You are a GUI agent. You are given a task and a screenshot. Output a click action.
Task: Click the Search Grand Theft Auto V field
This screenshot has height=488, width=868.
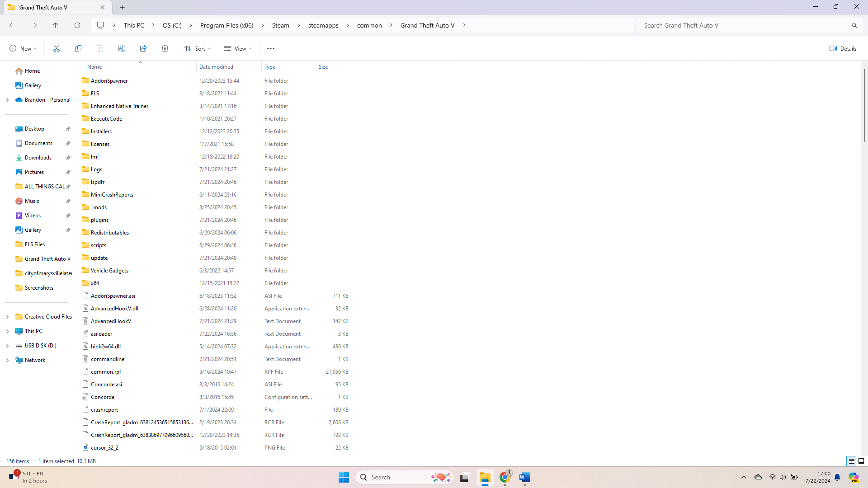(x=746, y=25)
